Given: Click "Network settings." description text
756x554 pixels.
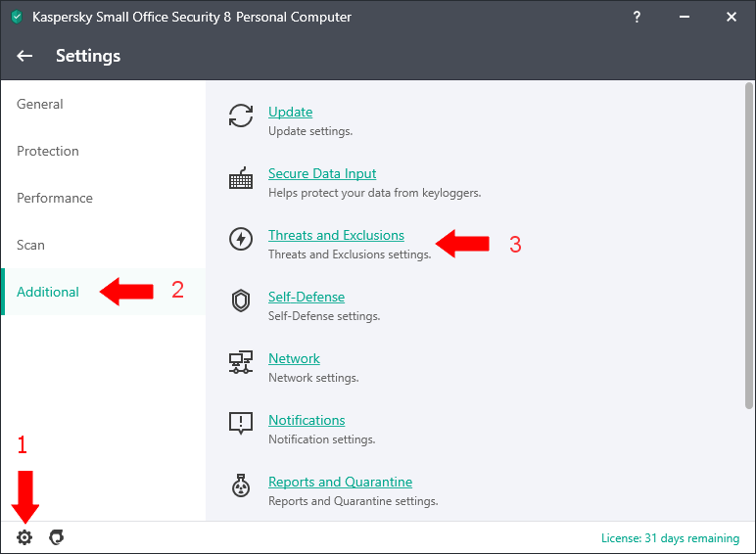Looking at the screenshot, I should [313, 378].
